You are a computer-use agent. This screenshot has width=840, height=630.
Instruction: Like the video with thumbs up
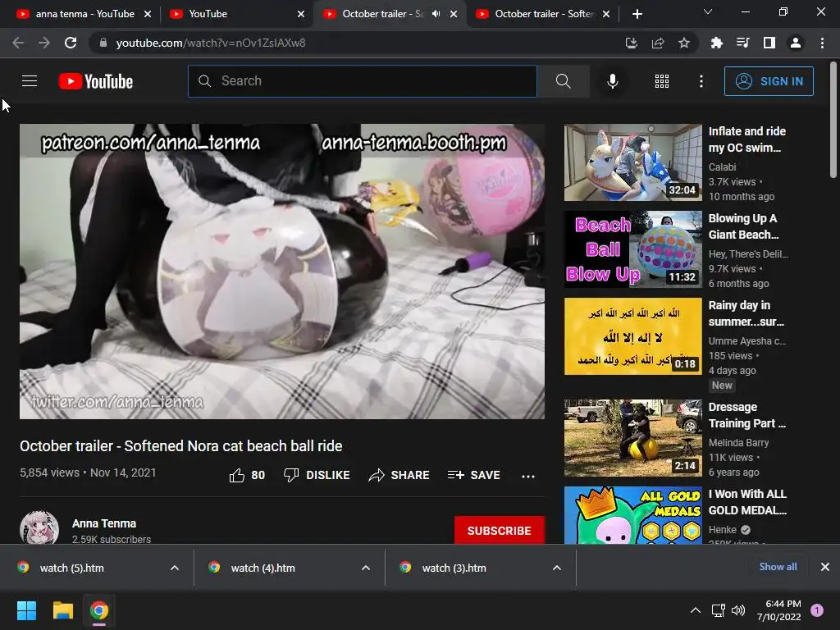(x=247, y=475)
